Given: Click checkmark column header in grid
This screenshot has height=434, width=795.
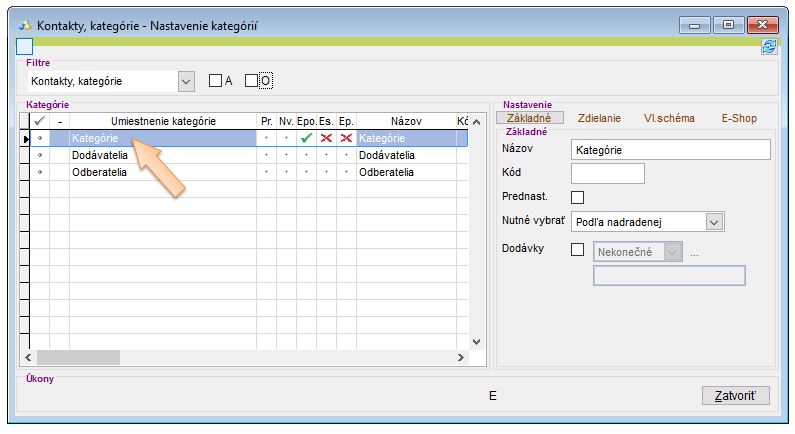Looking at the screenshot, I should [x=40, y=121].
